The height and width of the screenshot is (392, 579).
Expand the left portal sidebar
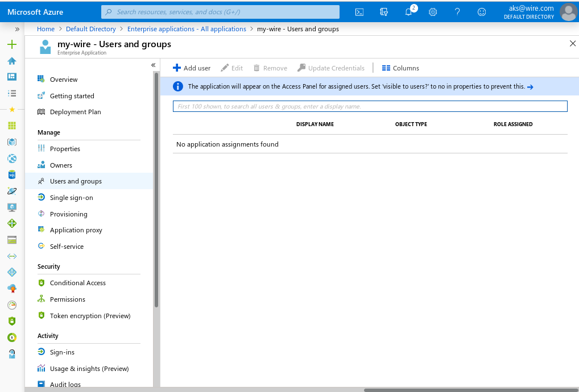pyautogui.click(x=17, y=29)
